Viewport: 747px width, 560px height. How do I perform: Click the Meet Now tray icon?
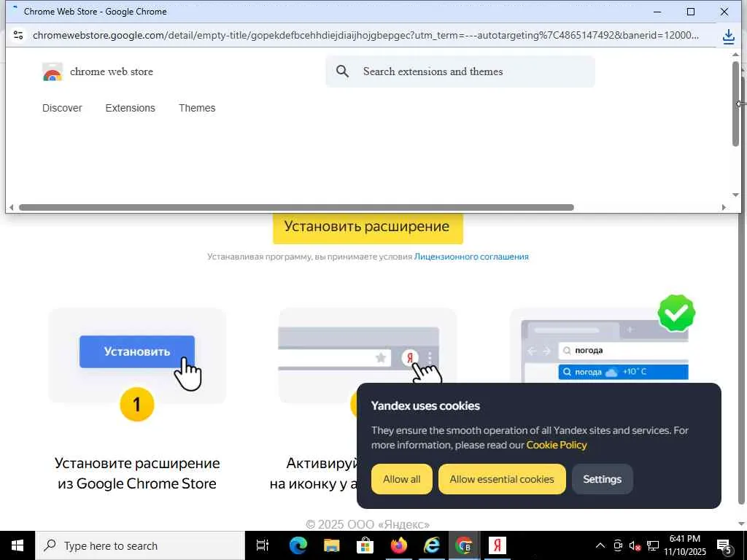tap(618, 545)
